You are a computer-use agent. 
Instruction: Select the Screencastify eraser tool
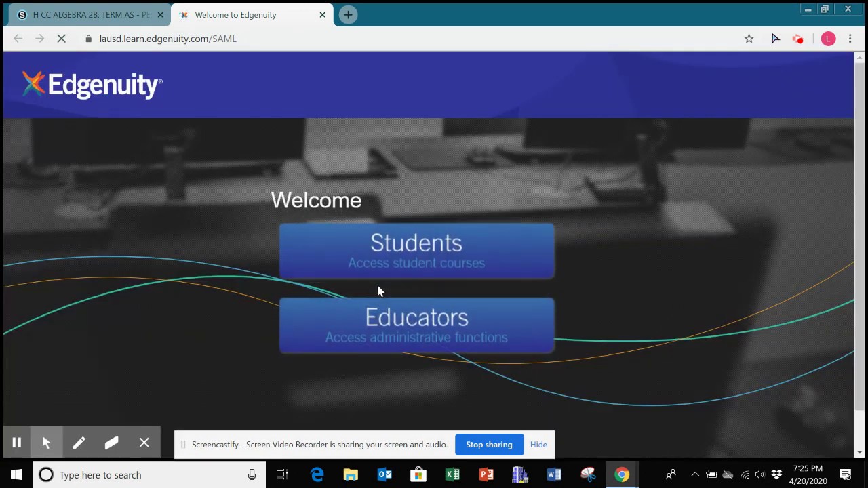coord(112,443)
